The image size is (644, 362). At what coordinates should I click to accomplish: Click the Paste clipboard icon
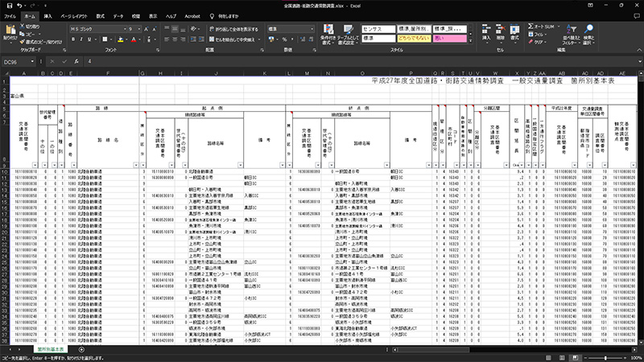click(x=10, y=31)
